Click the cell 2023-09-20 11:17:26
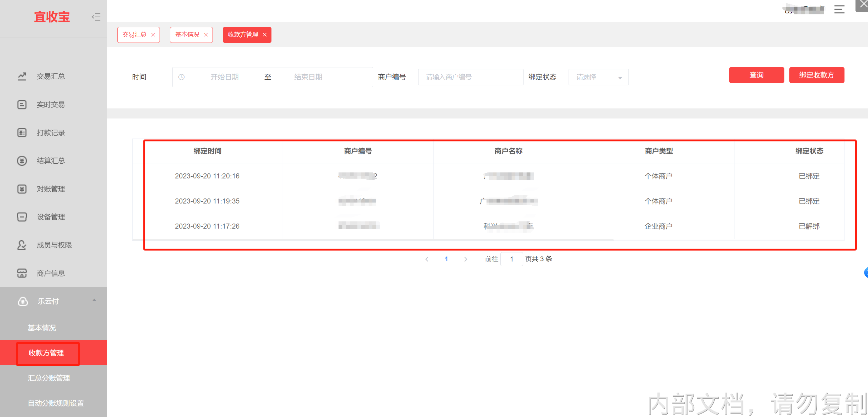The image size is (868, 417). pyautogui.click(x=207, y=226)
